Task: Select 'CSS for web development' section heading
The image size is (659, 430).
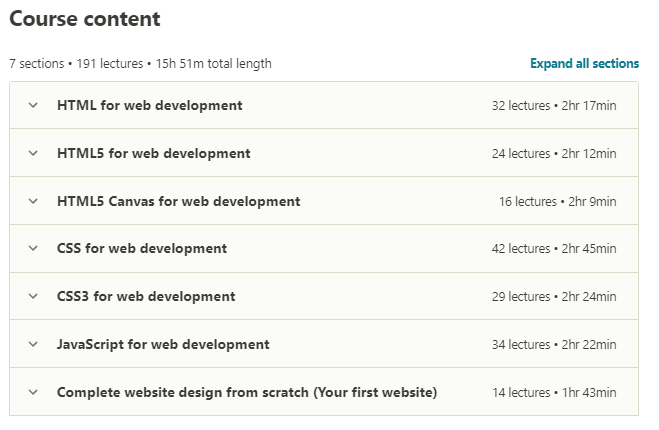Action: tap(142, 249)
